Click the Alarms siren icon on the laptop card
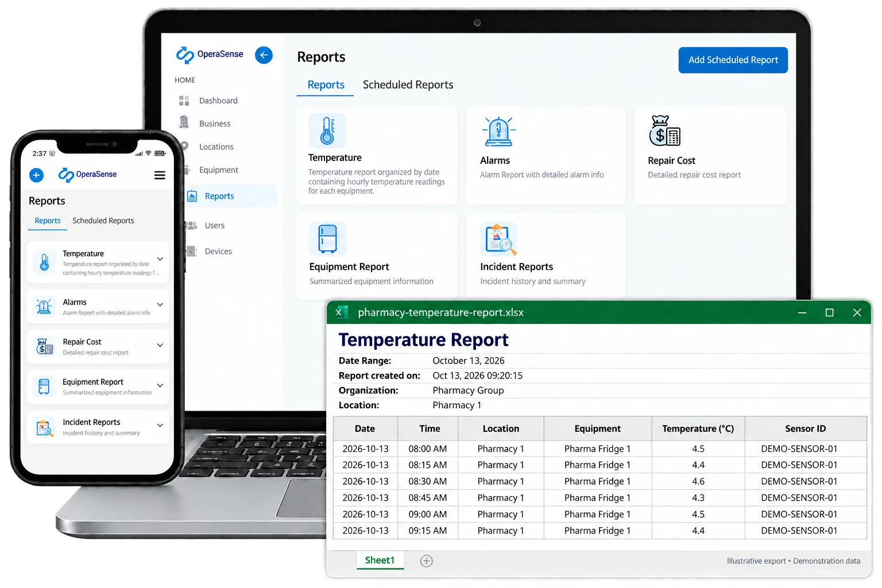Image resolution: width=882 pixels, height=588 pixels. [498, 132]
